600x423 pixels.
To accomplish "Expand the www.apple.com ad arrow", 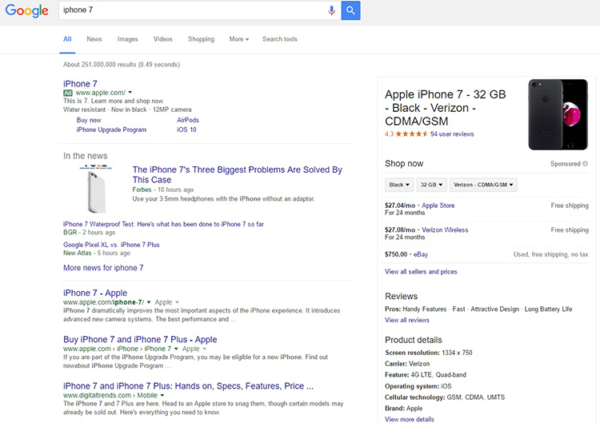I will tap(130, 92).
